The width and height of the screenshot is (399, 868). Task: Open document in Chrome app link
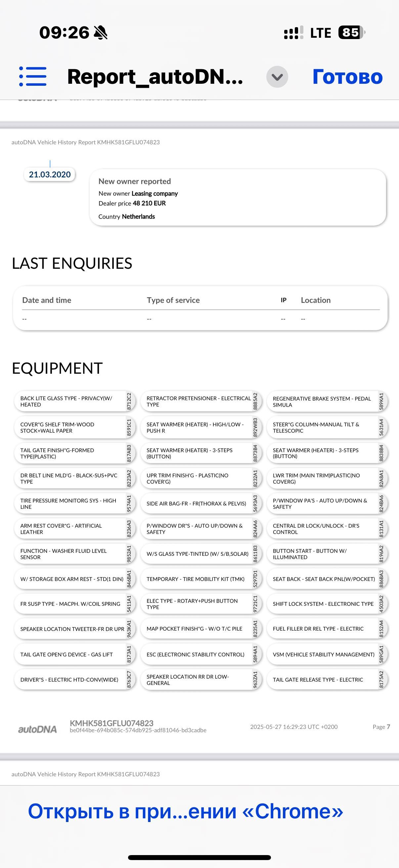click(x=186, y=811)
